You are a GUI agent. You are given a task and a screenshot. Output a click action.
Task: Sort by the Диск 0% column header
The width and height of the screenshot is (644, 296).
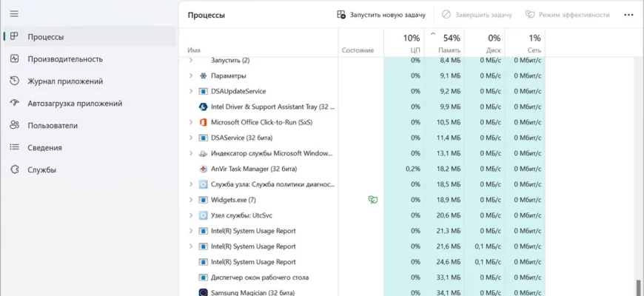484,43
